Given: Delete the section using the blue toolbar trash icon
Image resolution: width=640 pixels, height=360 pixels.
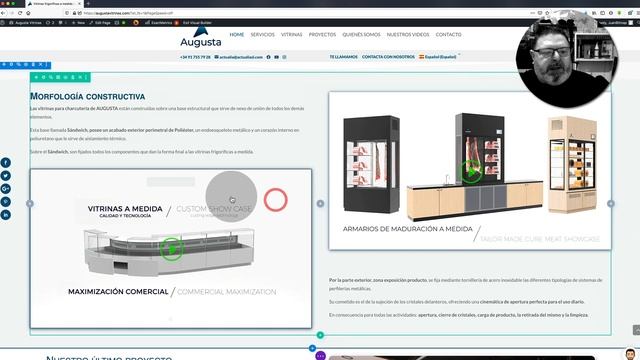Looking at the screenshot, I should point(33,64).
